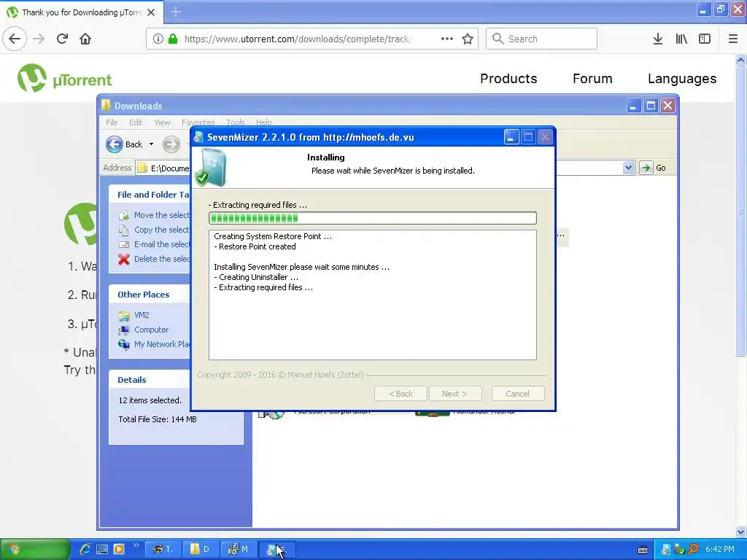Viewport: 747px width, 560px height.
Task: Open Computer under Other Places
Action: pos(144,330)
